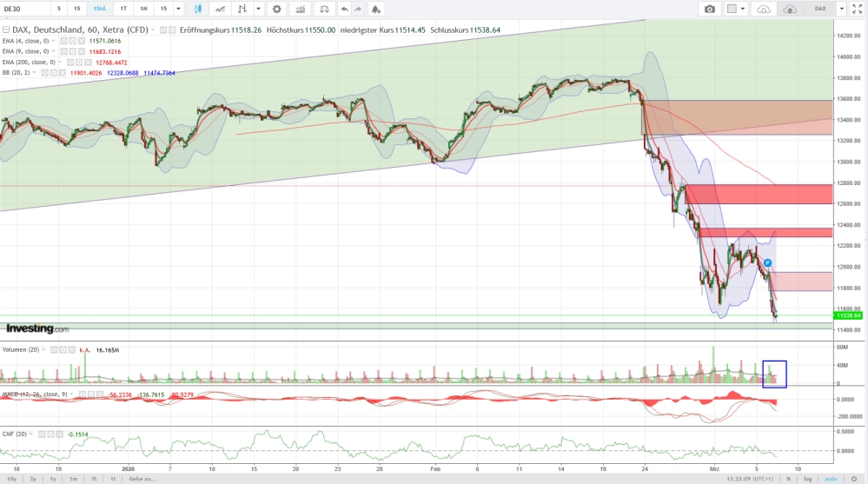Viewport: 868px width, 484px height.
Task: Open the blue P marker on chart
Action: coord(768,262)
